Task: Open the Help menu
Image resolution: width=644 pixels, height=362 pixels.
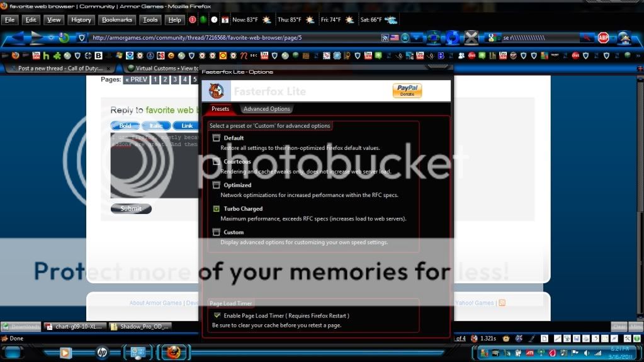Action: (174, 20)
